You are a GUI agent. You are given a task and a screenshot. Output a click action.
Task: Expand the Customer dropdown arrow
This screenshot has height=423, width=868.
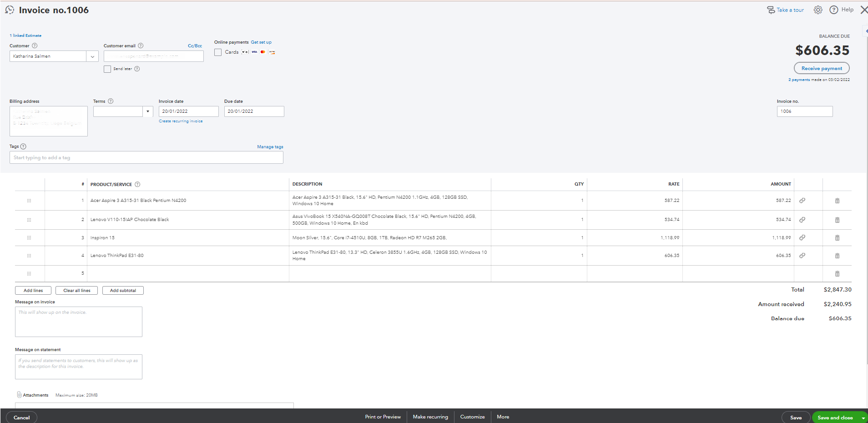pos(92,56)
